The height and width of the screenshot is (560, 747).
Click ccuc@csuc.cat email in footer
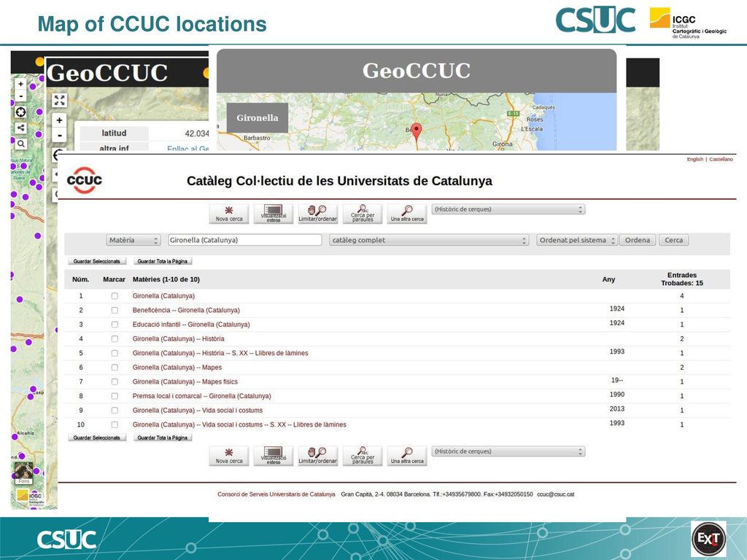pyautogui.click(x=555, y=494)
